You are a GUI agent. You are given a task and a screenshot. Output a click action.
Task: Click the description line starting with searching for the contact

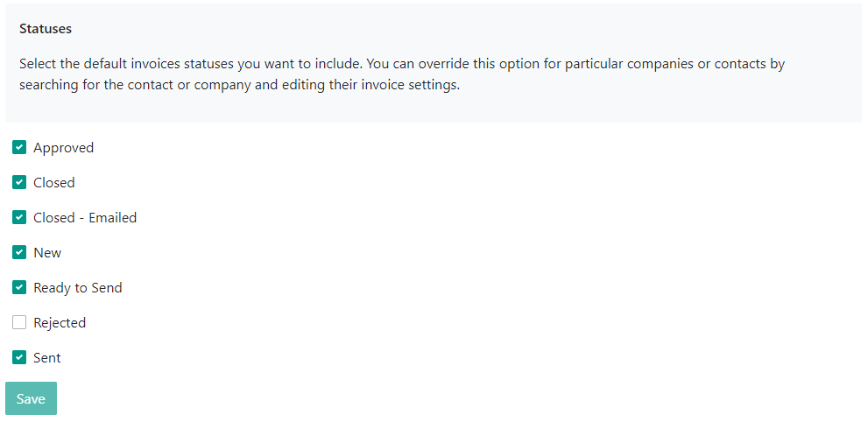click(240, 87)
